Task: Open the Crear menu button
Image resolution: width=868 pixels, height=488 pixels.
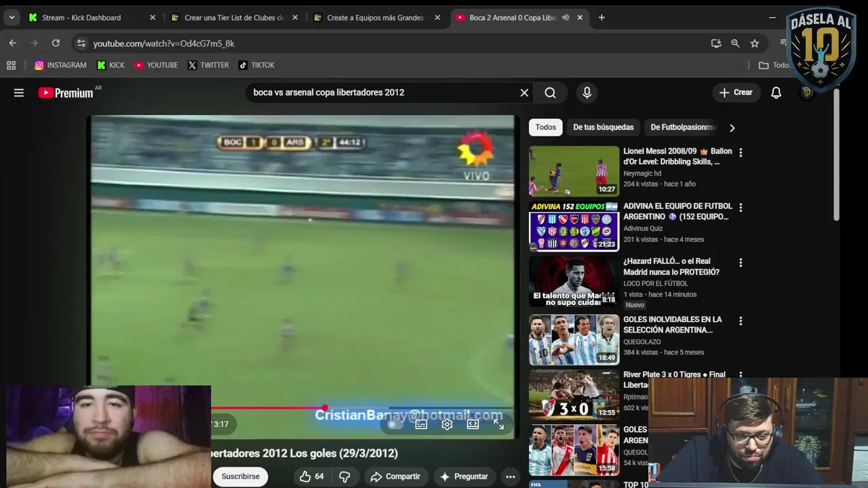Action: point(736,92)
